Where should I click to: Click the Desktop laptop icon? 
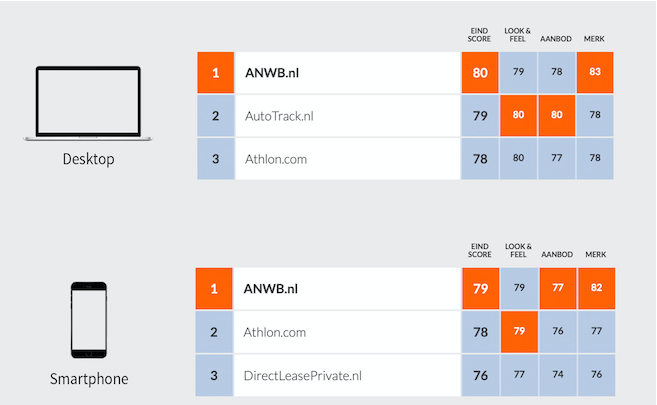(88, 103)
